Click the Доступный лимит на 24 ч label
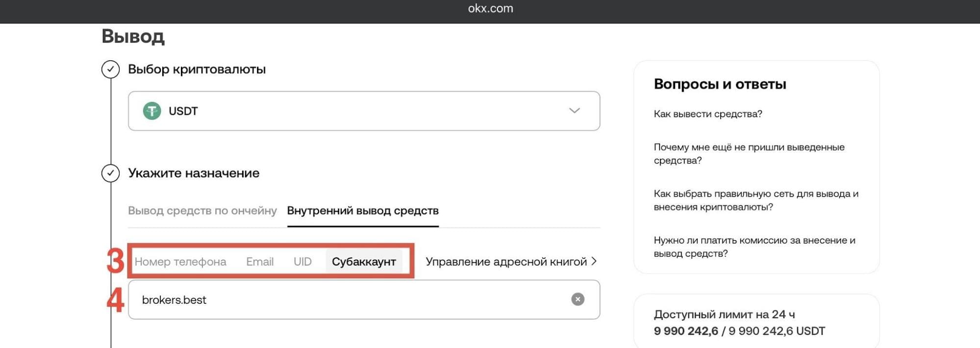Viewport: 980px width, 348px height. pos(724,314)
